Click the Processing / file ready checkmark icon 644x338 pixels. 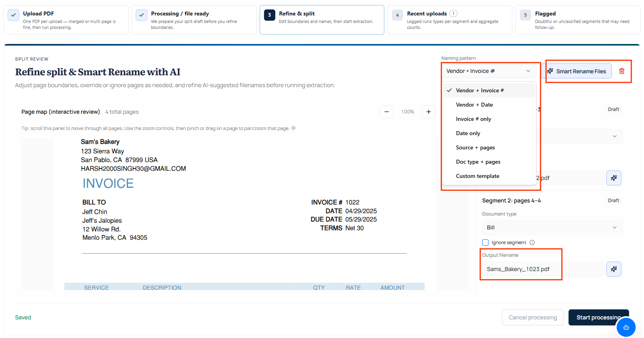(142, 15)
